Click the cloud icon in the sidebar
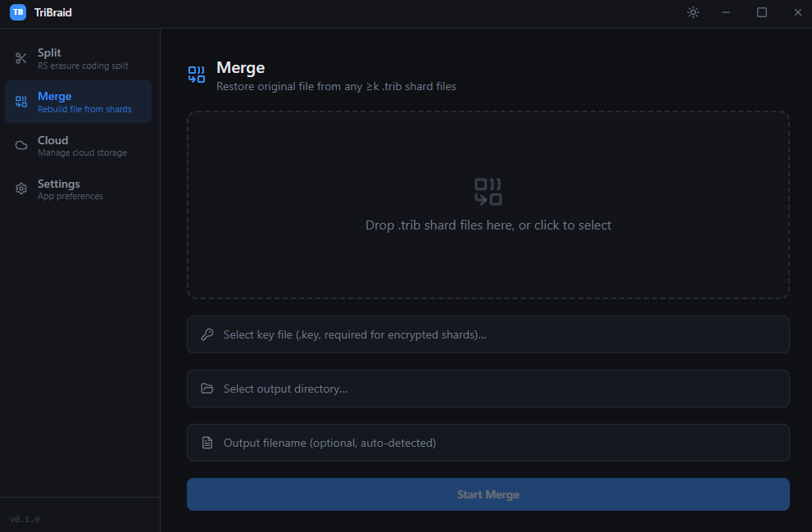The height and width of the screenshot is (532, 812). click(x=21, y=146)
